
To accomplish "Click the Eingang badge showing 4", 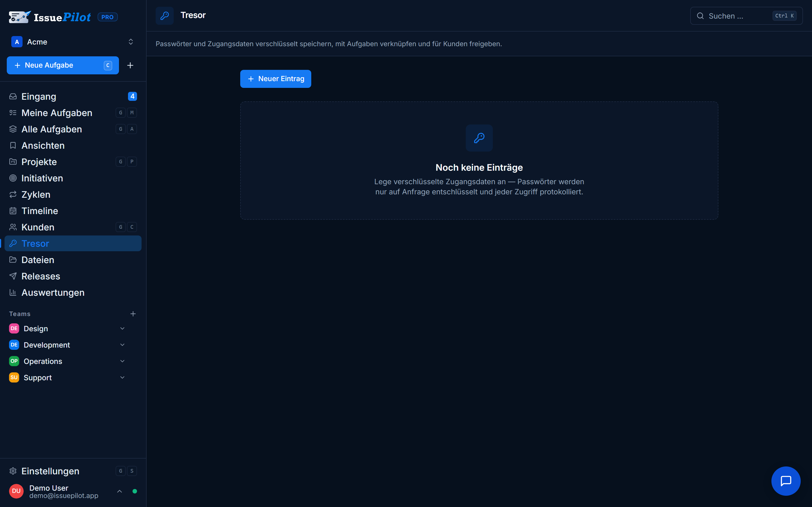I will pos(132,96).
